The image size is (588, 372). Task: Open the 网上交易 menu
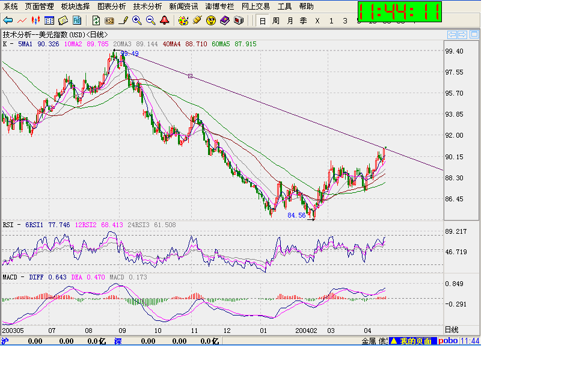pos(256,7)
